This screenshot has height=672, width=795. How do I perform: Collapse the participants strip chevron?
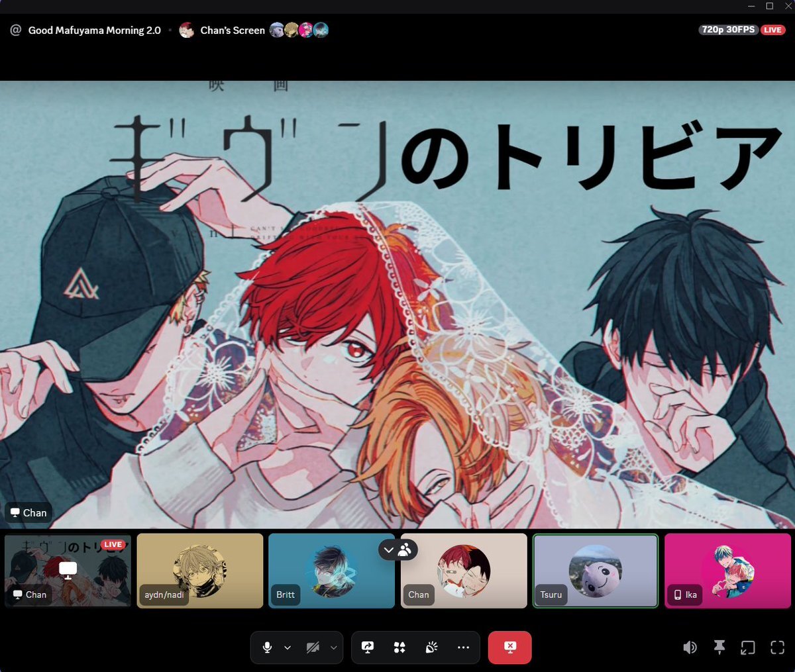coord(389,550)
